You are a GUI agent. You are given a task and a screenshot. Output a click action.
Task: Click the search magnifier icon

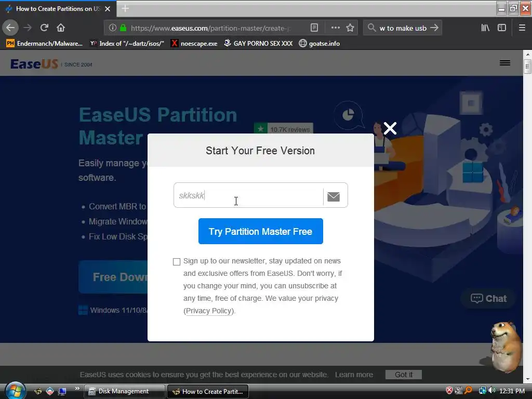pos(371,28)
